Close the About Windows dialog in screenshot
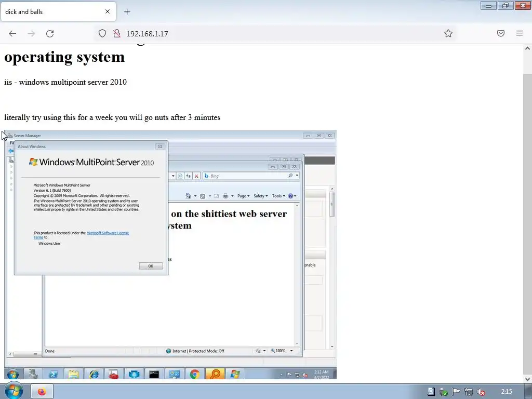 click(x=160, y=146)
